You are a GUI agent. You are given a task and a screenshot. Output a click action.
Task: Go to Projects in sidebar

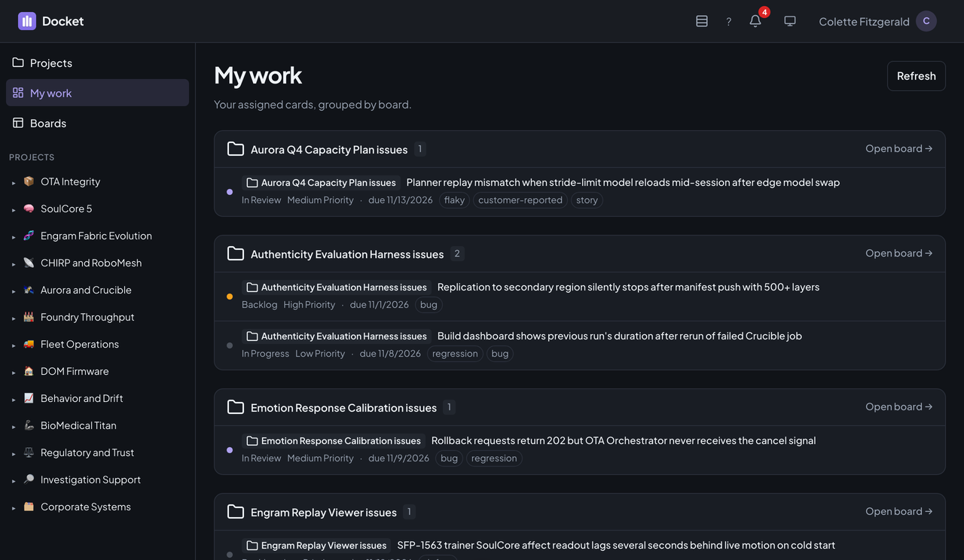[97, 62]
